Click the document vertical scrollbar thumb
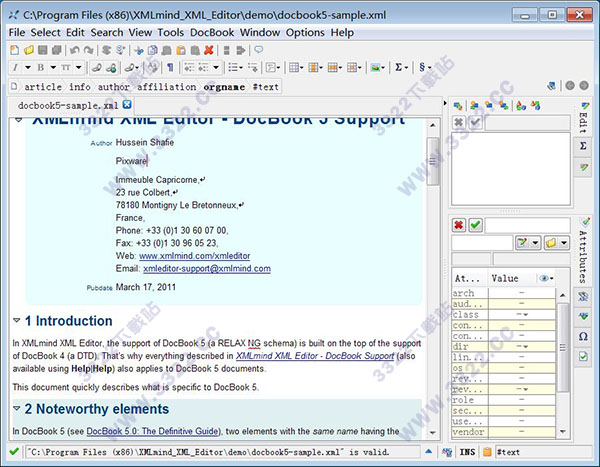The height and width of the screenshot is (467, 600). pos(433,161)
